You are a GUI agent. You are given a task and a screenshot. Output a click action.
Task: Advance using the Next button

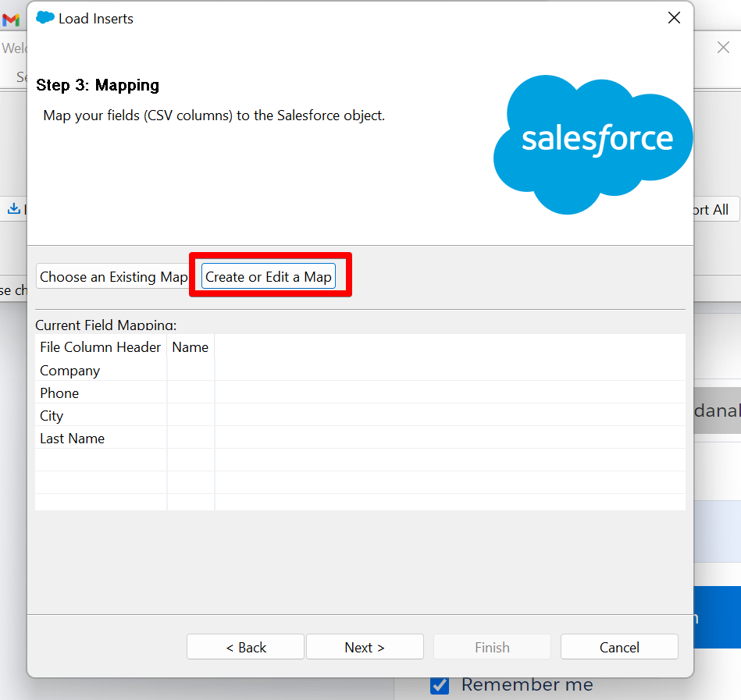coord(364,647)
